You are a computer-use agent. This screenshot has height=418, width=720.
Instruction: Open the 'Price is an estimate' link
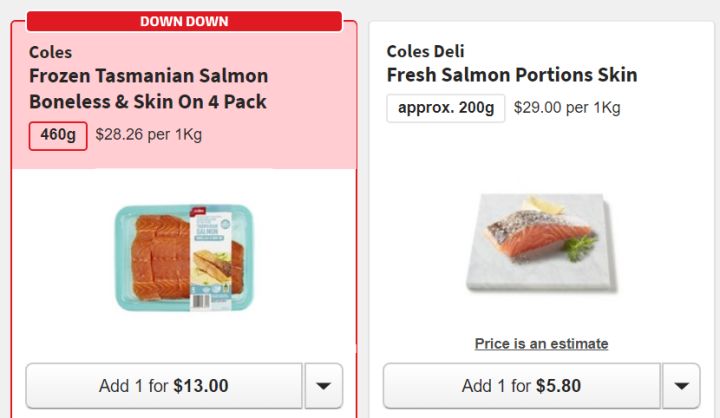[541, 344]
